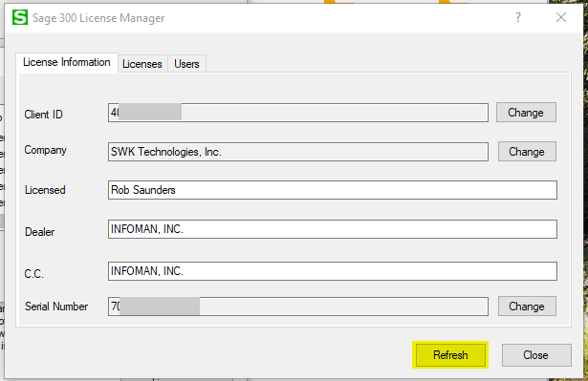The image size is (588, 381).
Task: Close the Sage 300 License Manager window
Action: tap(561, 17)
